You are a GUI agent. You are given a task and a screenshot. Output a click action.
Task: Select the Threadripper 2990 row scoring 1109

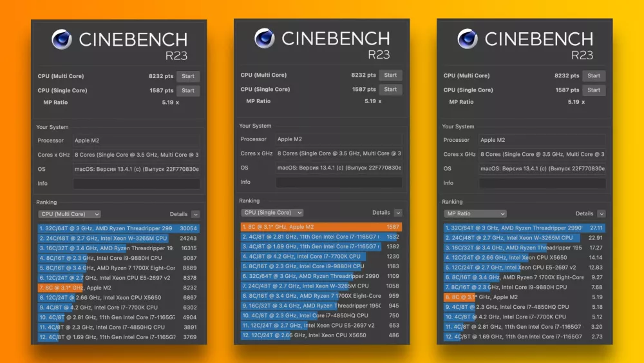click(x=321, y=276)
